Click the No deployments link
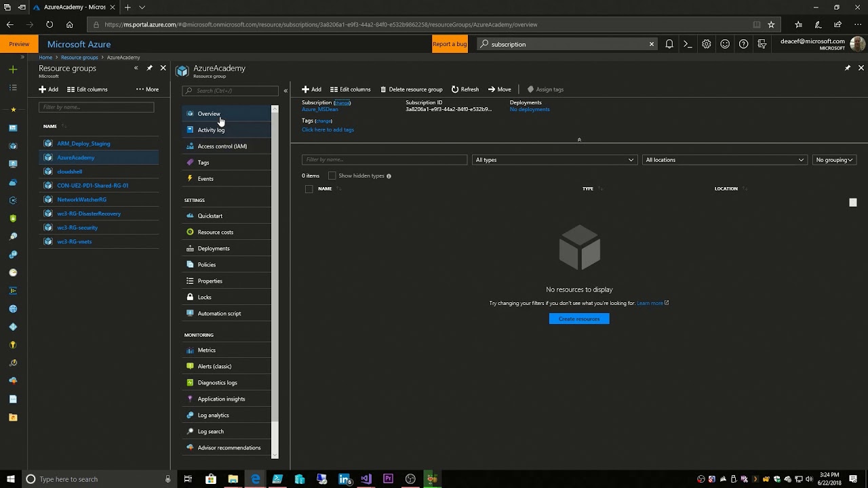 coord(530,109)
